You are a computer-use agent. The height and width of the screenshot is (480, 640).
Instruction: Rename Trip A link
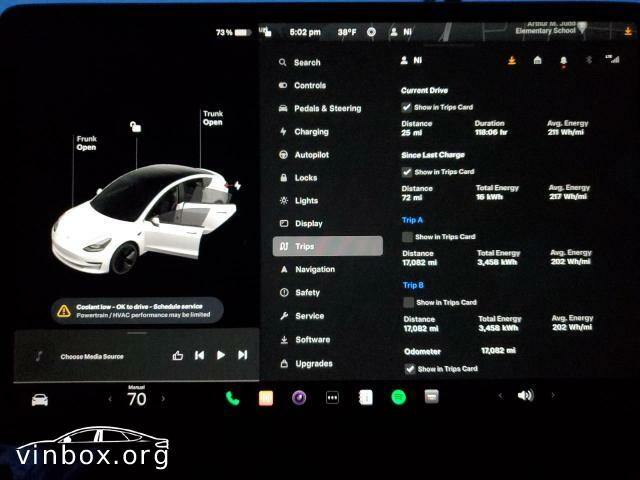click(412, 220)
